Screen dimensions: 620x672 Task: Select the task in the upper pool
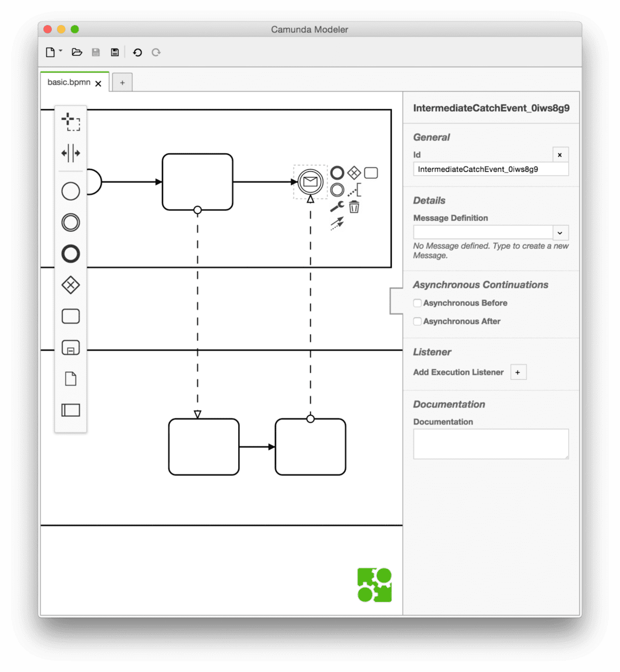point(198,182)
